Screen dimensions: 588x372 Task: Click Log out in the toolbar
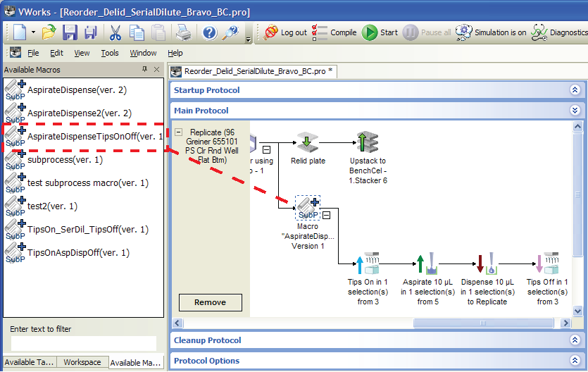[286, 32]
